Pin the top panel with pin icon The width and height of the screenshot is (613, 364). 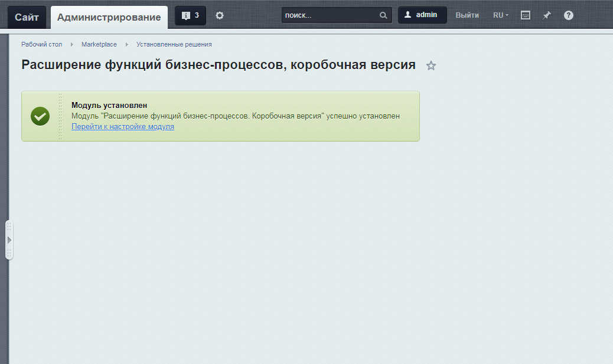pyautogui.click(x=547, y=15)
